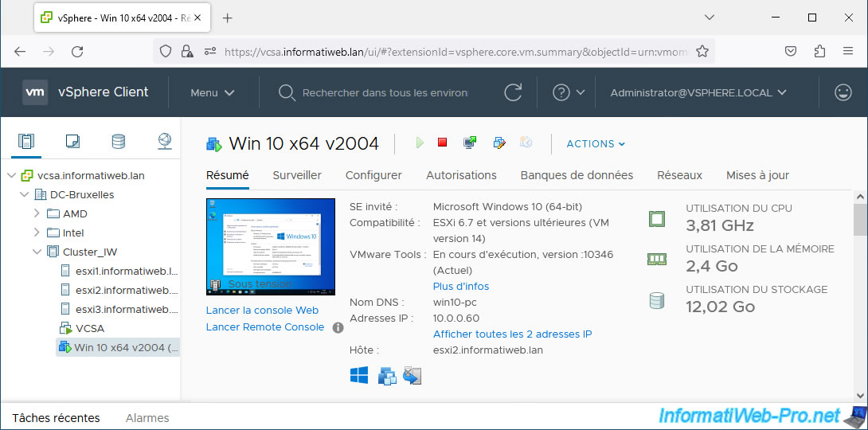The height and width of the screenshot is (430, 868).
Task: Click the green Power On play icon
Action: pos(419,143)
